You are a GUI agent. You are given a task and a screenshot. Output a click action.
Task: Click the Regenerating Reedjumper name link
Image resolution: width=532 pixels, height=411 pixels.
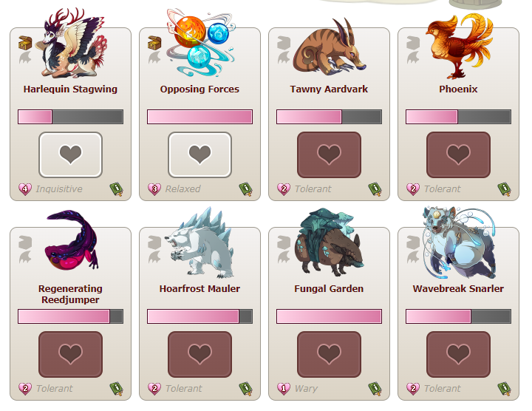[x=71, y=294]
